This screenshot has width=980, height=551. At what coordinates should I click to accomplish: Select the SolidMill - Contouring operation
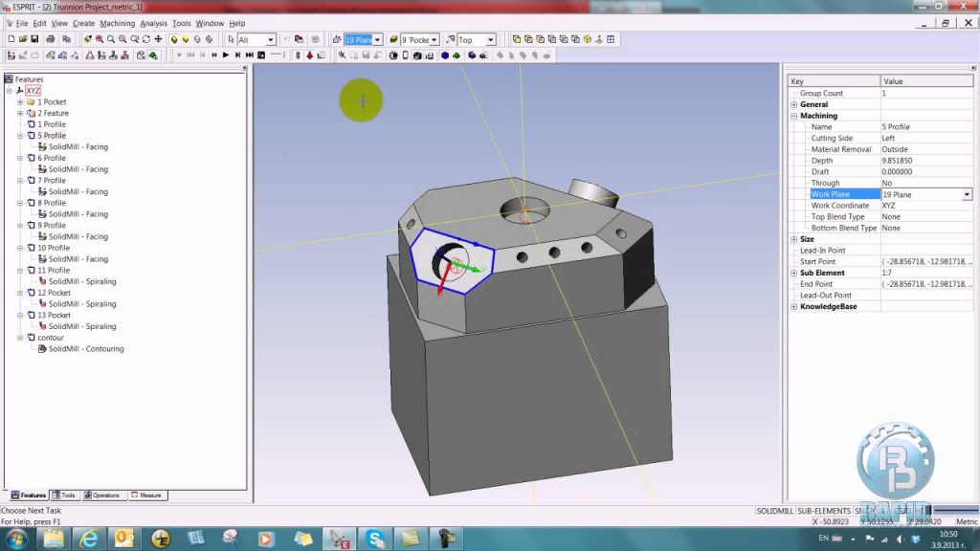click(x=86, y=348)
